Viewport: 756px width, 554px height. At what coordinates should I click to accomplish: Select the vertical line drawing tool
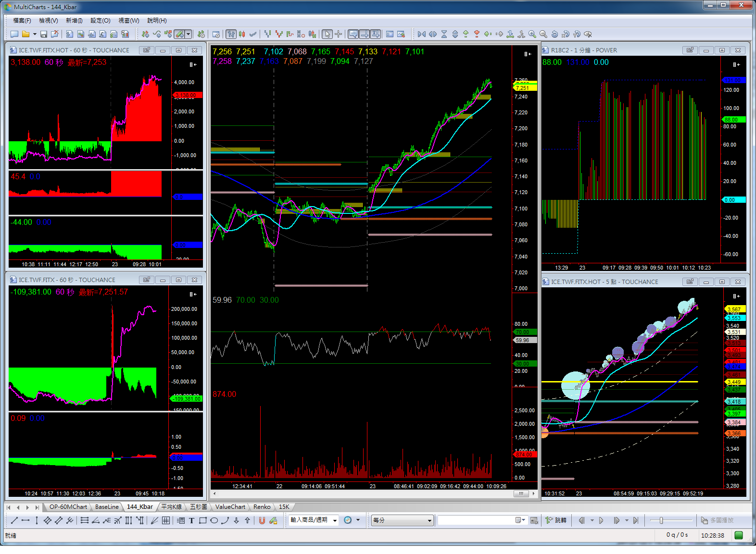tap(37, 520)
